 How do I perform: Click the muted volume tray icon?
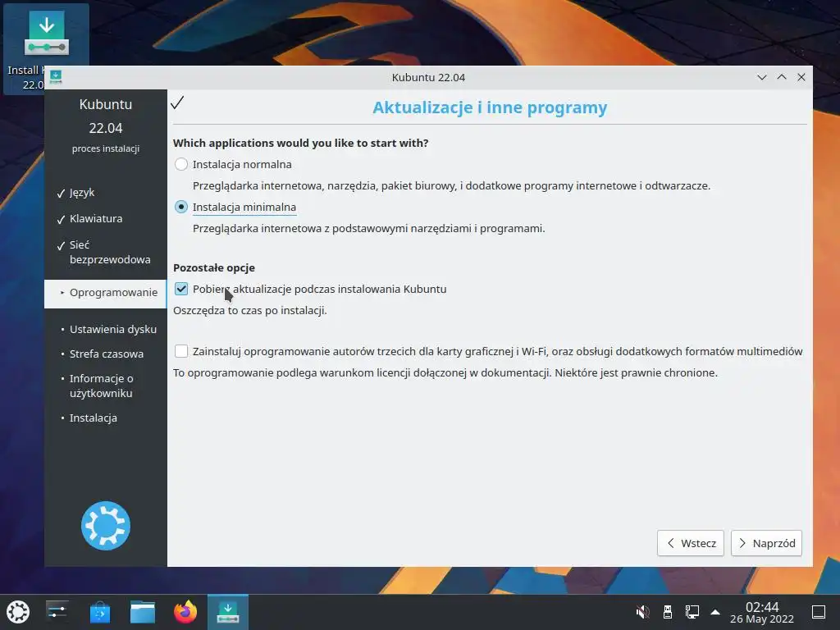click(642, 612)
